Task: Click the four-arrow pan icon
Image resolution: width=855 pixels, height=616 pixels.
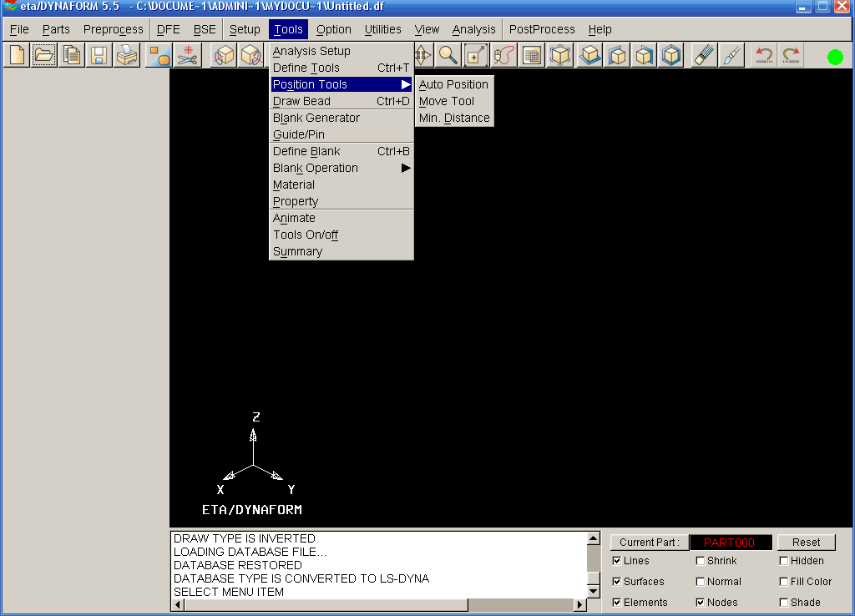Action: [423, 56]
